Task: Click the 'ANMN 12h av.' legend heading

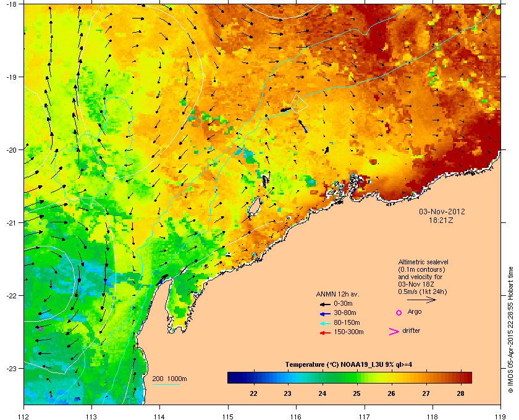Action: click(337, 294)
